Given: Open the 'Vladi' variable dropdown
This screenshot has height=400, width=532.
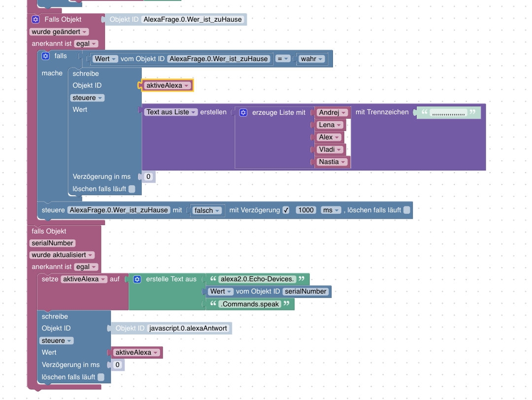Looking at the screenshot, I should (x=330, y=150).
